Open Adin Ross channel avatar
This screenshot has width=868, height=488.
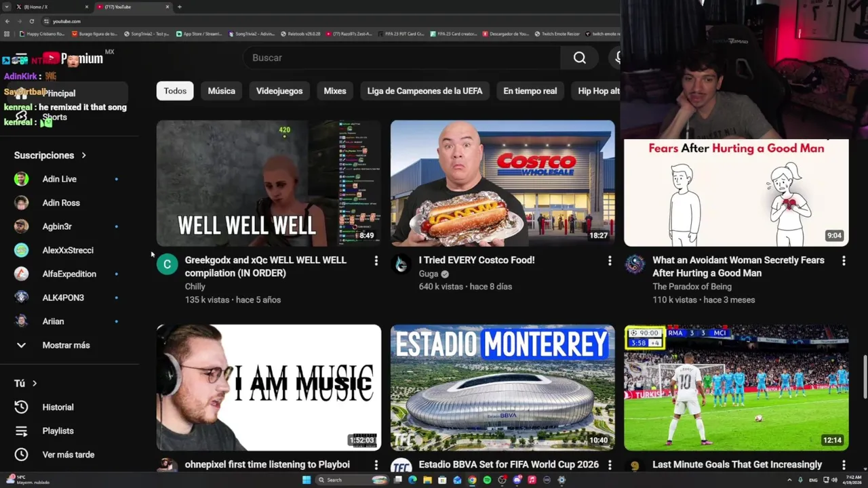coord(22,203)
